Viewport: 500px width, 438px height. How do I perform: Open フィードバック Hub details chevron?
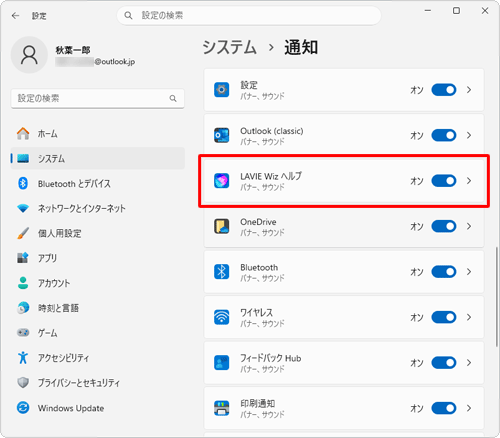469,363
